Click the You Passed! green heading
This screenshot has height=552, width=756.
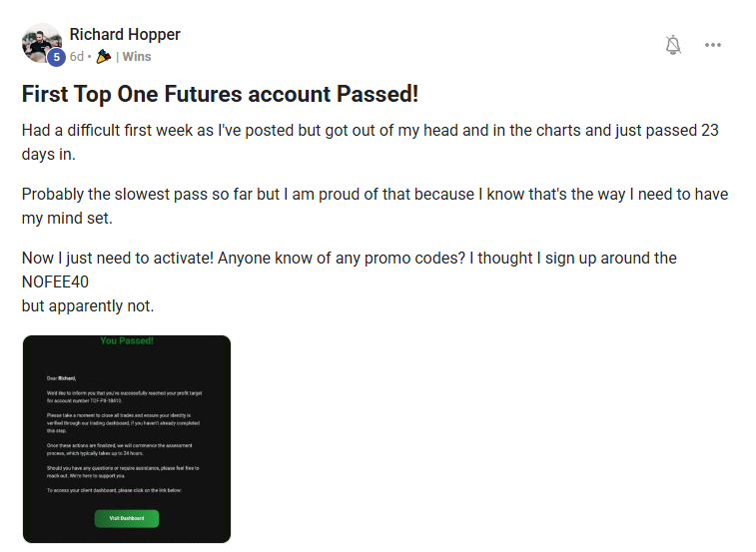click(x=127, y=340)
